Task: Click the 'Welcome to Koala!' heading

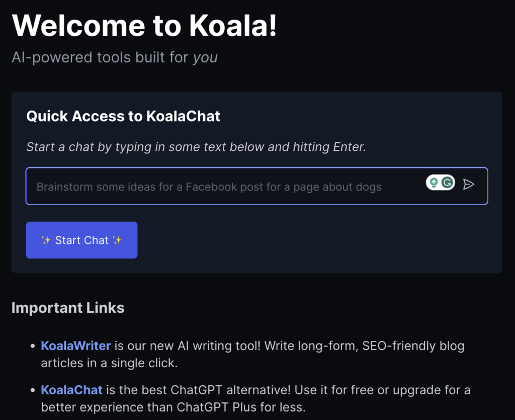Action: point(144,26)
